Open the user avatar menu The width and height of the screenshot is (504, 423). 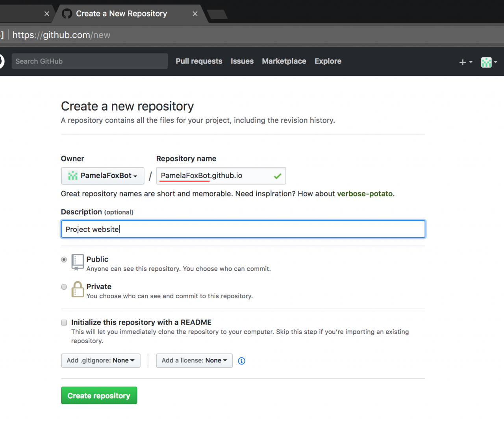(489, 62)
